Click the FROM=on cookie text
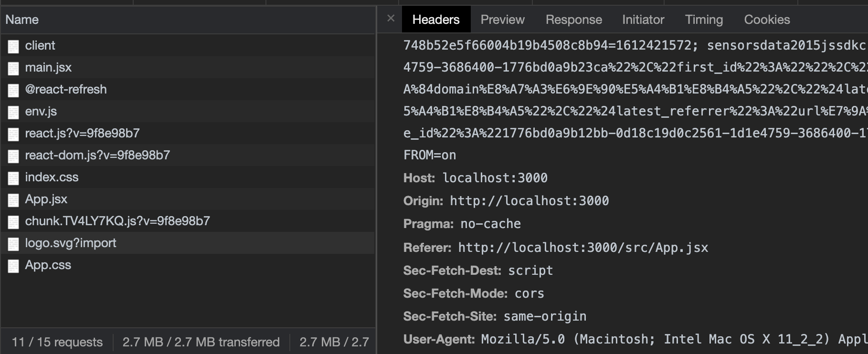 pyautogui.click(x=430, y=155)
